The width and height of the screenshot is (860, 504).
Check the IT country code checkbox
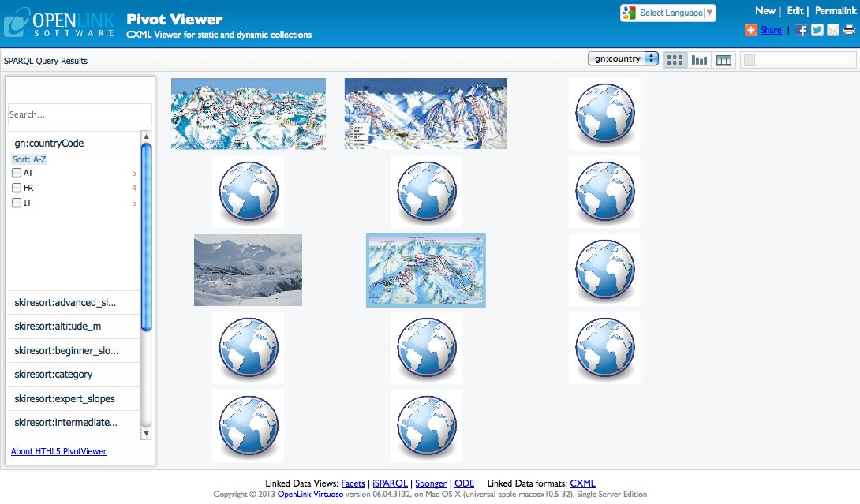[17, 203]
